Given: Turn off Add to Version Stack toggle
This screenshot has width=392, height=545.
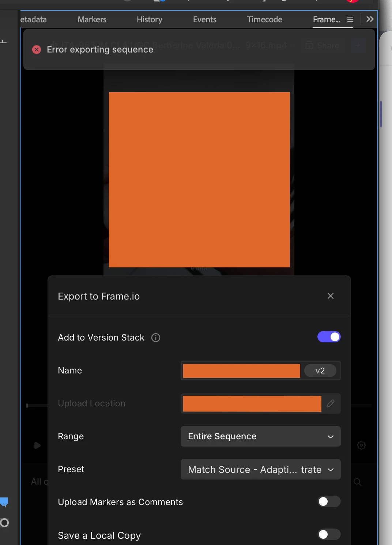Looking at the screenshot, I should point(329,337).
